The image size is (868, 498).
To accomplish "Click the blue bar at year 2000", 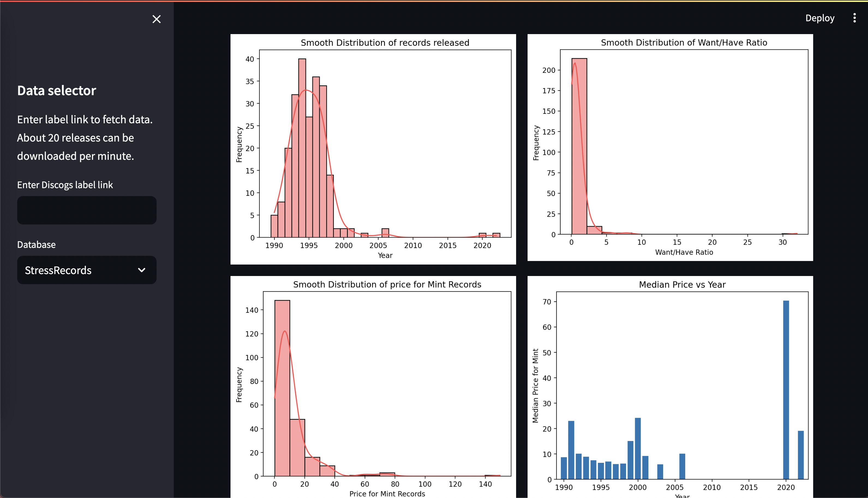I will (637, 448).
